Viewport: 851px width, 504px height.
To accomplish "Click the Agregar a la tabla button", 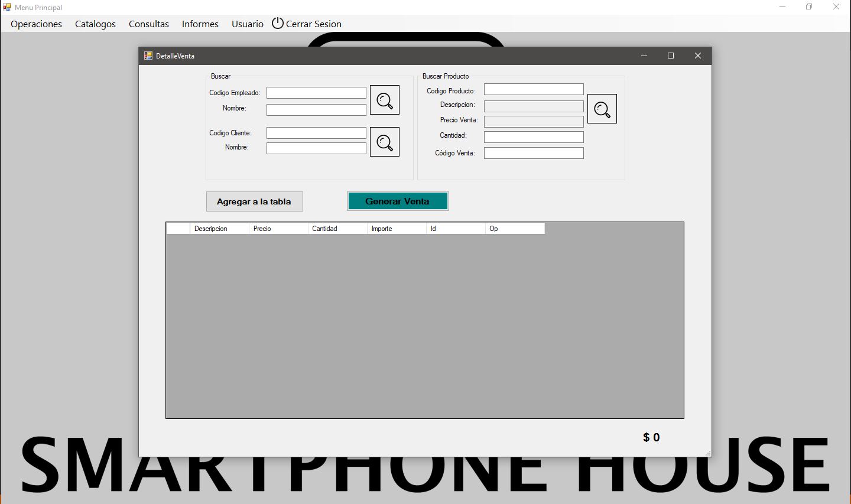I will [x=255, y=201].
